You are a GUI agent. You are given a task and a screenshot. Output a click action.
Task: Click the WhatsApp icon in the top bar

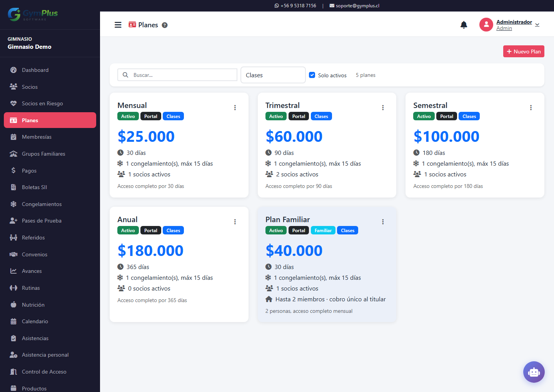277,6
